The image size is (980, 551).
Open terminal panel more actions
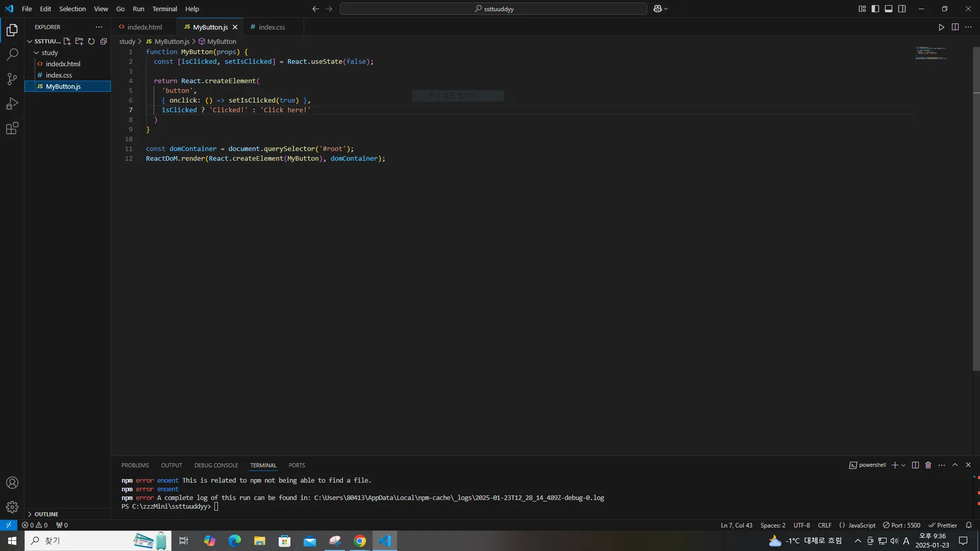point(942,465)
